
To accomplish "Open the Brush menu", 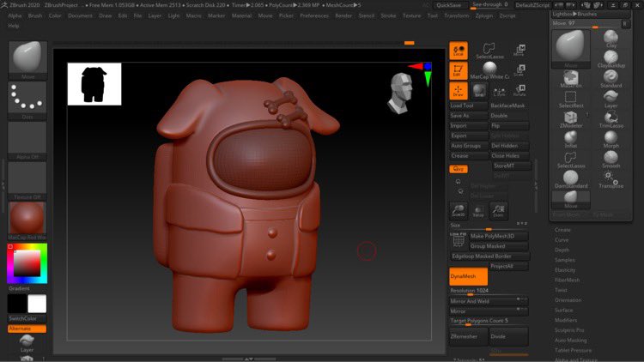I will [x=35, y=15].
